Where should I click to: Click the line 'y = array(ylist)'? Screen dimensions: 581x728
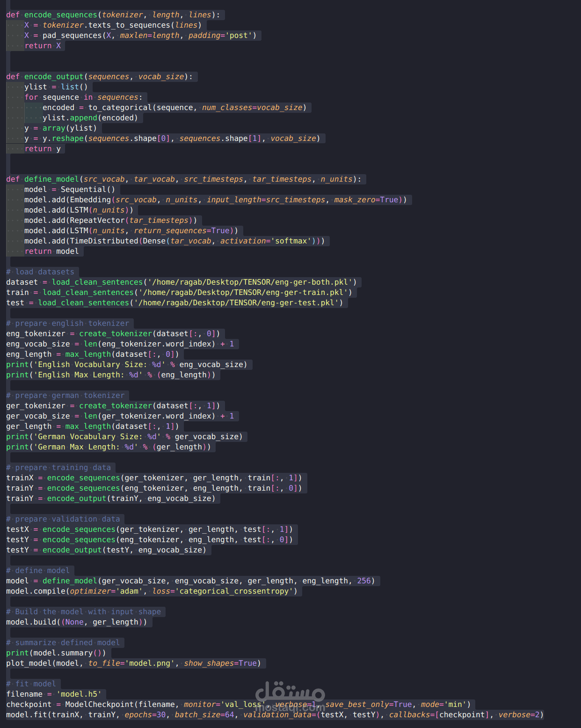tap(61, 128)
